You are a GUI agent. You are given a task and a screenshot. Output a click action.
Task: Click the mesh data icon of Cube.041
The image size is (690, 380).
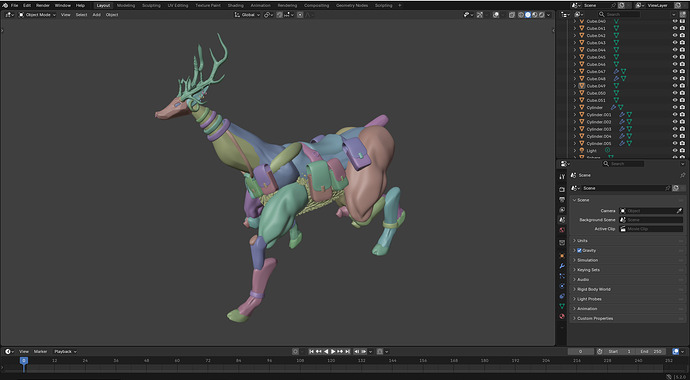tap(616, 28)
